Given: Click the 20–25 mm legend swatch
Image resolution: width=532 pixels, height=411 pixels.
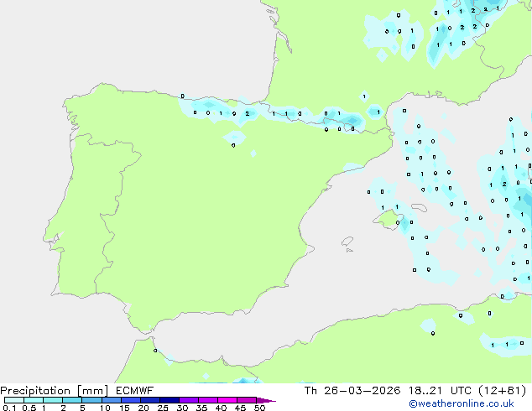Looking at the screenshot, I should [149, 400].
